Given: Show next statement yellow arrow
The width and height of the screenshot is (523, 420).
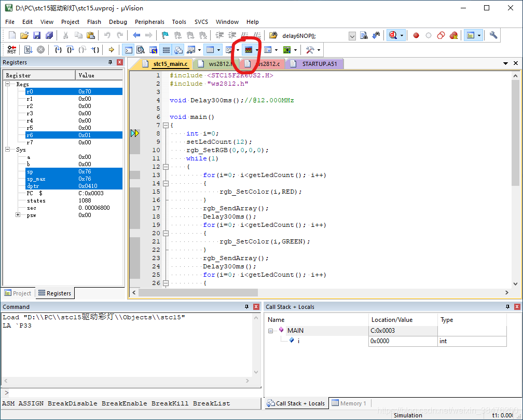Looking at the screenshot, I should click(112, 50).
